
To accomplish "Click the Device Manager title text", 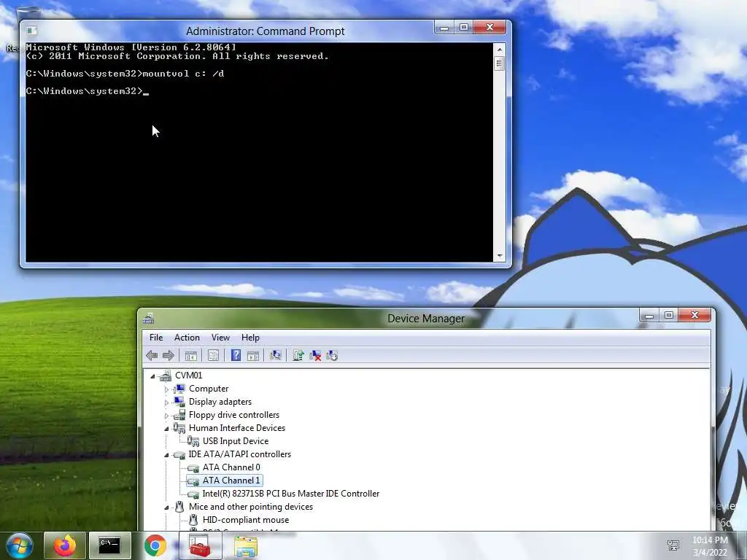I will [x=426, y=319].
